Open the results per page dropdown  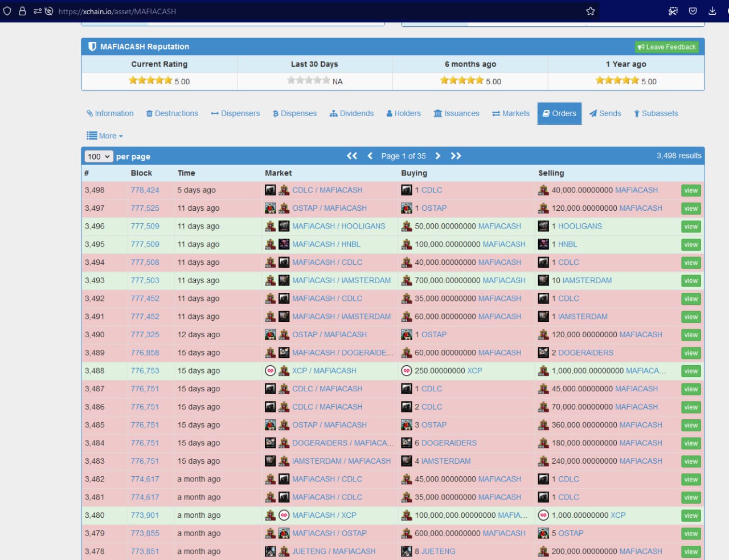(x=98, y=157)
